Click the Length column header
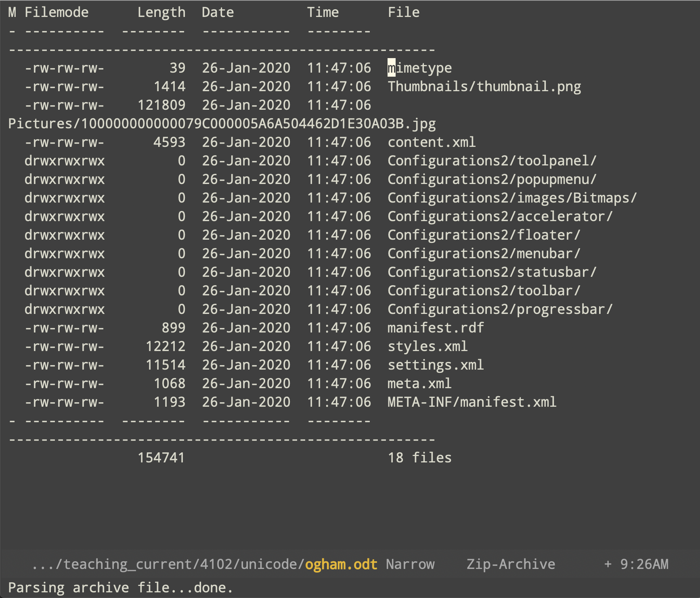Screen dimensions: 700x598 coord(161,12)
